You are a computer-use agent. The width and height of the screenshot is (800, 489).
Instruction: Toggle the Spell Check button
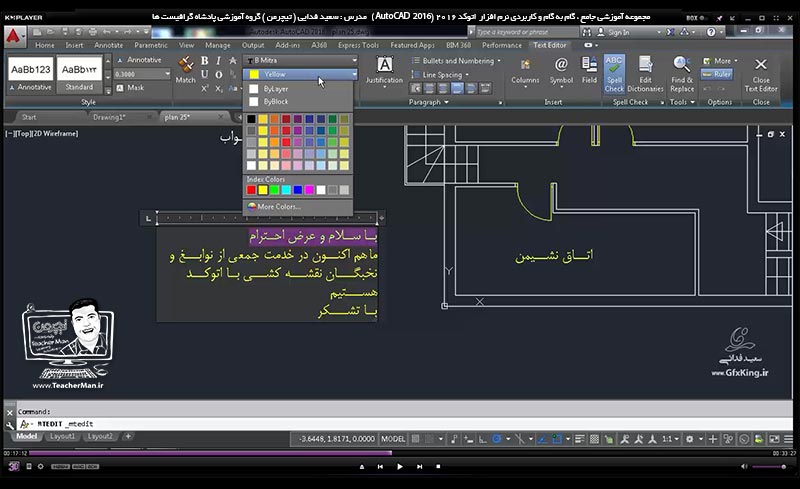coord(614,74)
